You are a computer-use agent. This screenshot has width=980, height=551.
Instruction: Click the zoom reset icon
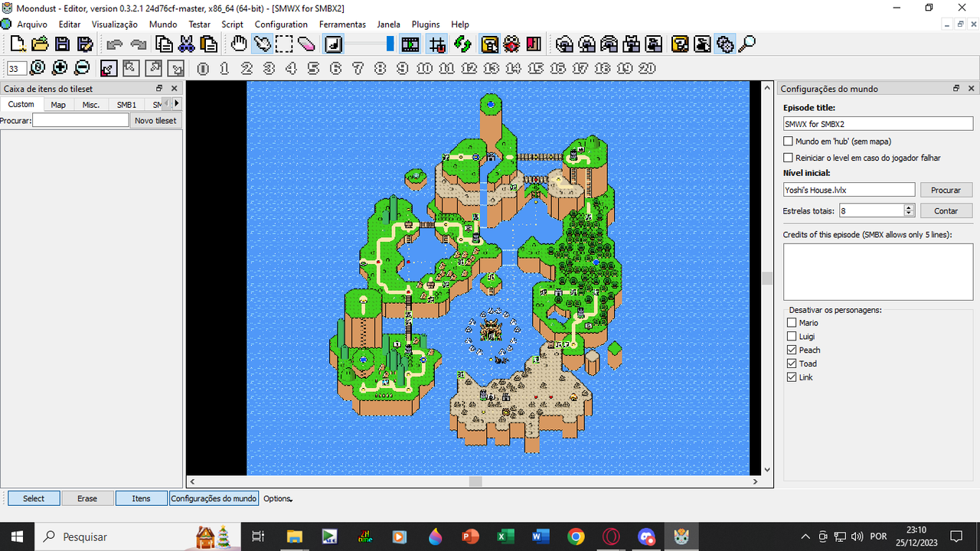click(x=38, y=68)
